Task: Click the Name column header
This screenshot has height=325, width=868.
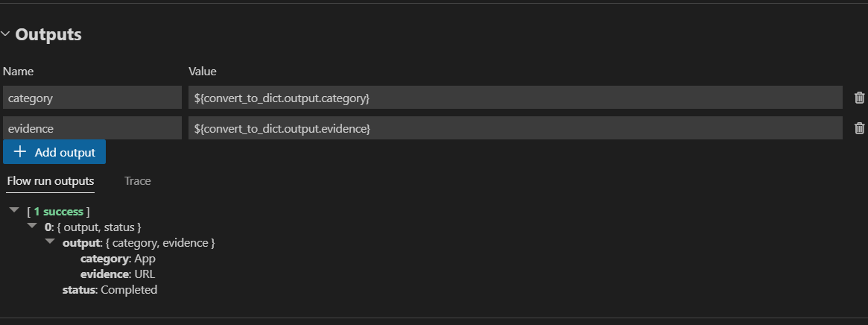Action: pos(19,72)
